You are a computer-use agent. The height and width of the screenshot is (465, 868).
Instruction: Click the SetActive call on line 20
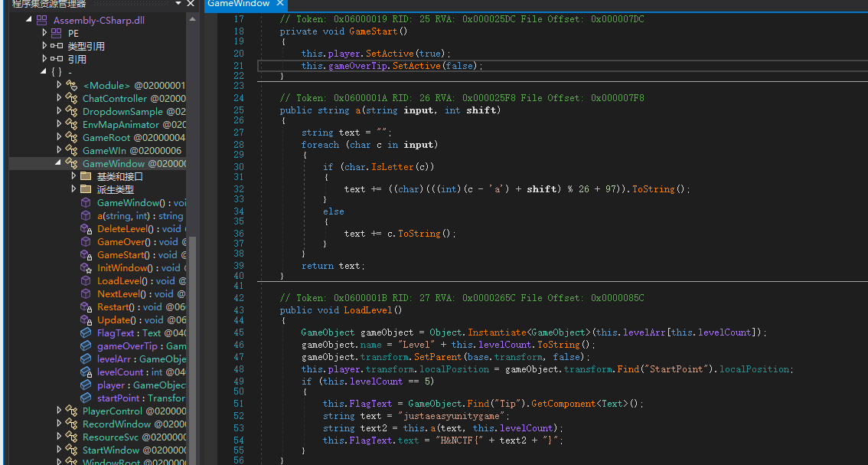[390, 54]
